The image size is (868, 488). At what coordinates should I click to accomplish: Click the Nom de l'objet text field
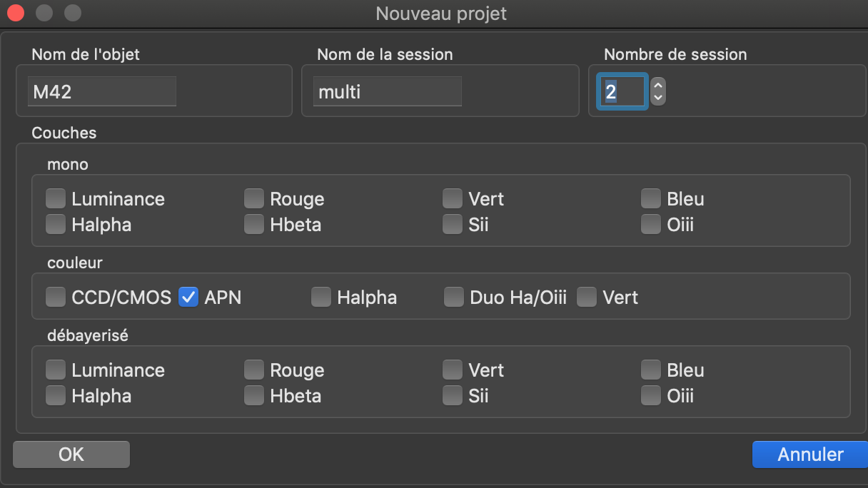tap(101, 92)
